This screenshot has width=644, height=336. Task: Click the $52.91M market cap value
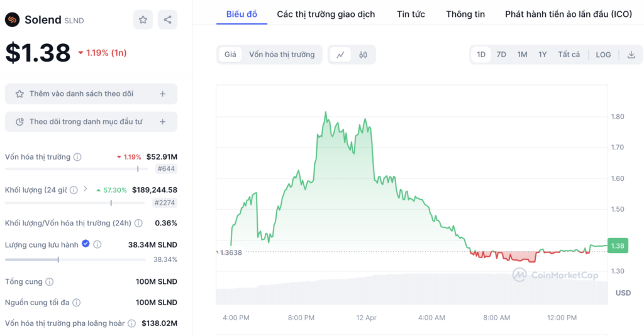pyautogui.click(x=162, y=157)
